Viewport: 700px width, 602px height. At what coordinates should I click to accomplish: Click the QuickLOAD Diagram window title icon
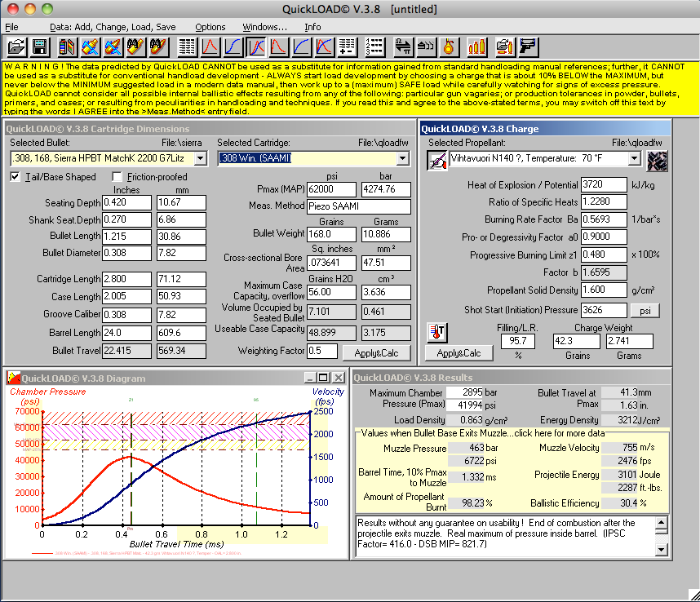point(14,378)
